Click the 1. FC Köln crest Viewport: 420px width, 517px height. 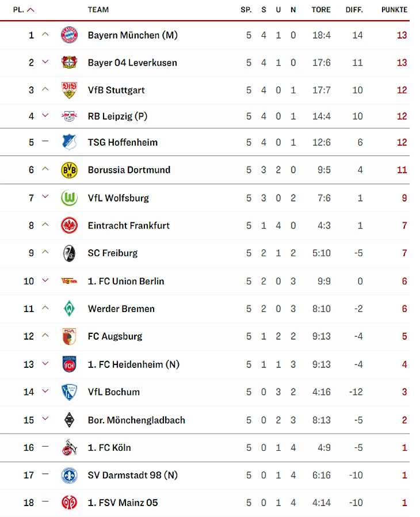tap(69, 447)
